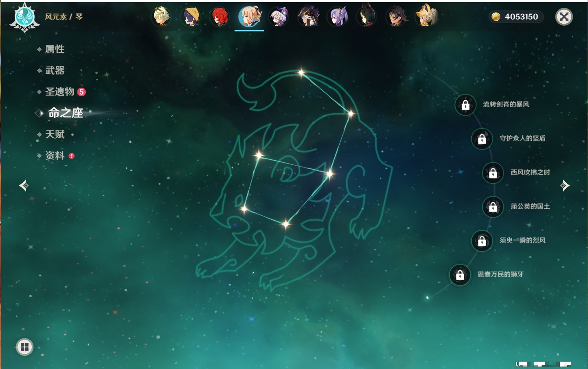Select the dark-hat white-haired character avatar
Screen dimensions: 588x369
click(x=308, y=17)
